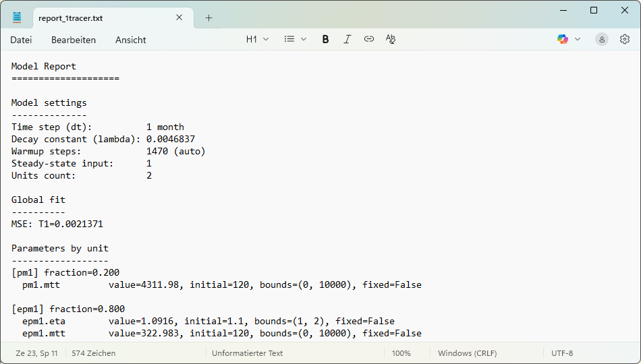Click the 'Time step (dt):' line
Image resolution: width=641 pixels, height=364 pixels.
[x=98, y=127]
